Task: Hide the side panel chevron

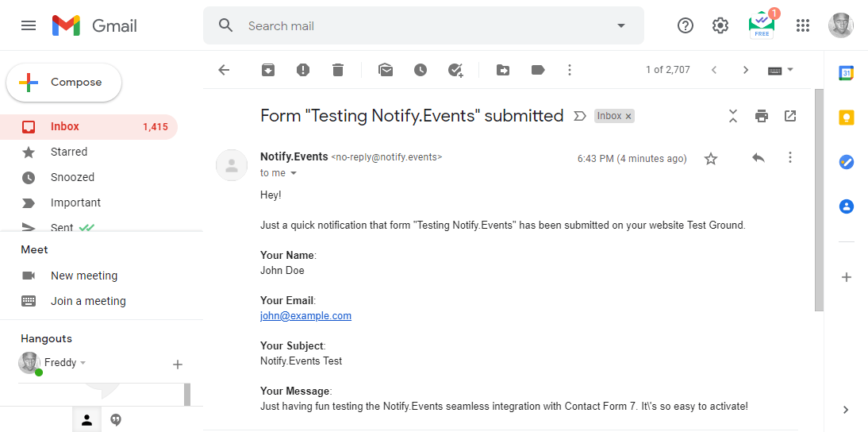Action: point(845,410)
